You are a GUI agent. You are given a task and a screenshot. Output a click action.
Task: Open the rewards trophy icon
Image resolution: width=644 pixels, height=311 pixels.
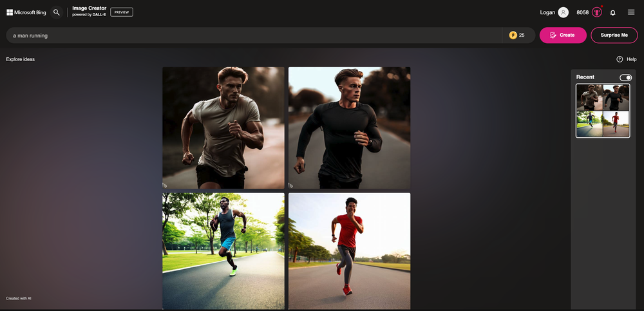(x=597, y=12)
